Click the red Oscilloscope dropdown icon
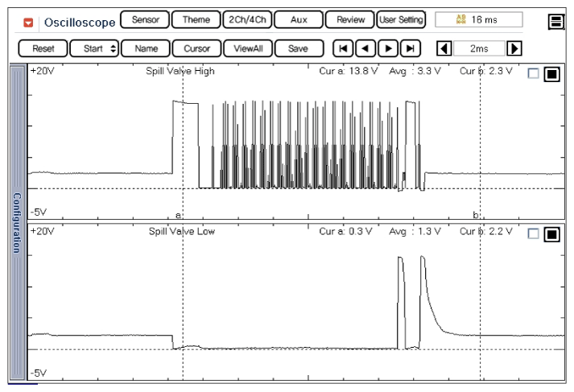The width and height of the screenshot is (574, 392). pyautogui.click(x=29, y=22)
